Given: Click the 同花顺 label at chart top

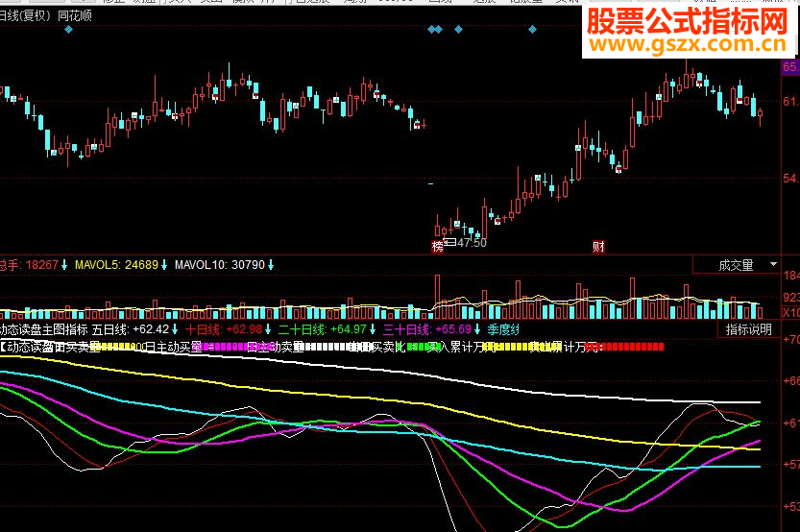Looking at the screenshot, I should tap(75, 15).
